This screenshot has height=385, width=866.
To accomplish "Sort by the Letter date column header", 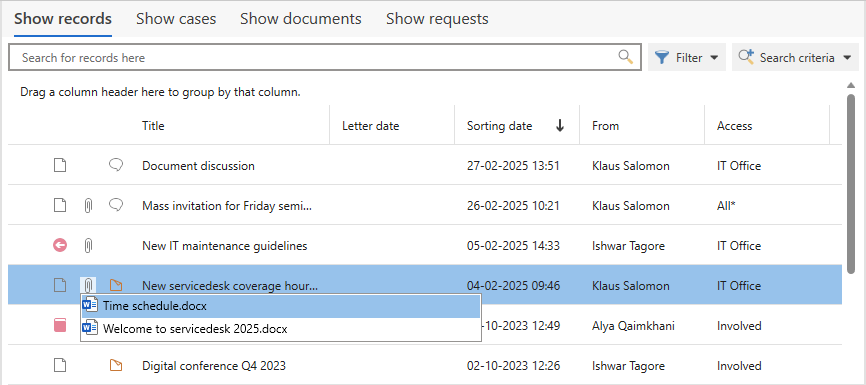I will point(371,125).
